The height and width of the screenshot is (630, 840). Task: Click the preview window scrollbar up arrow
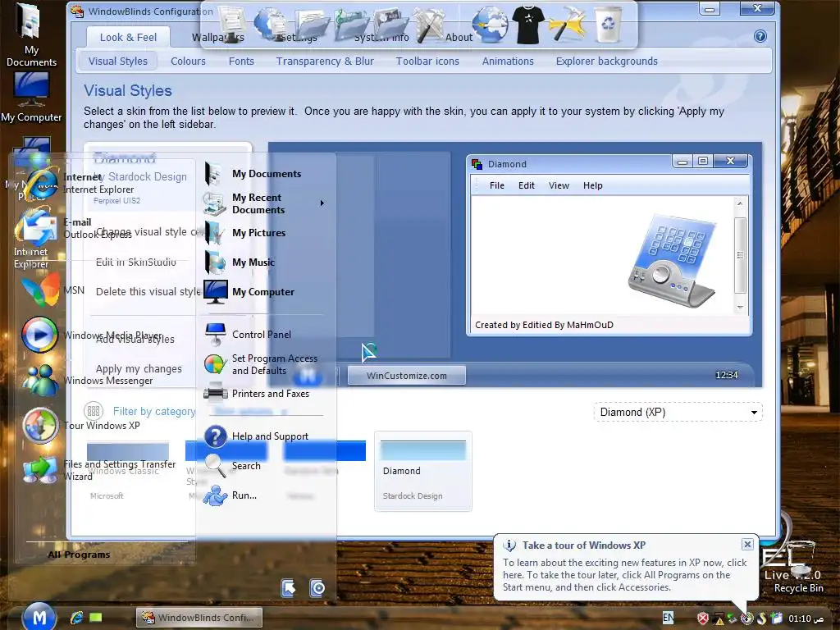740,203
